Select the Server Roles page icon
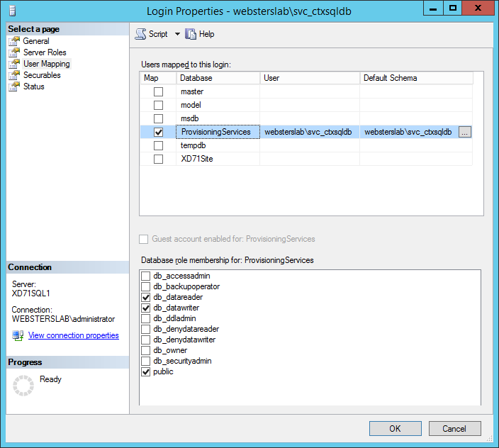 click(14, 52)
